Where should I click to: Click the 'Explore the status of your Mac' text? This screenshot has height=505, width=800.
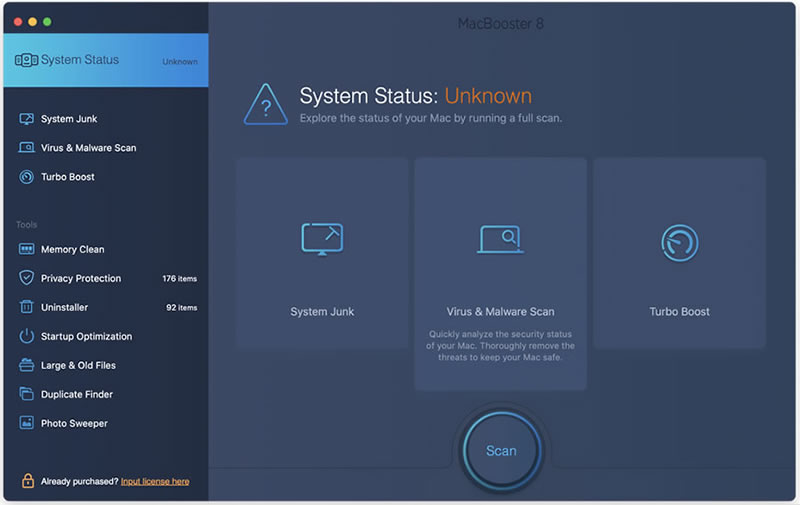431,118
